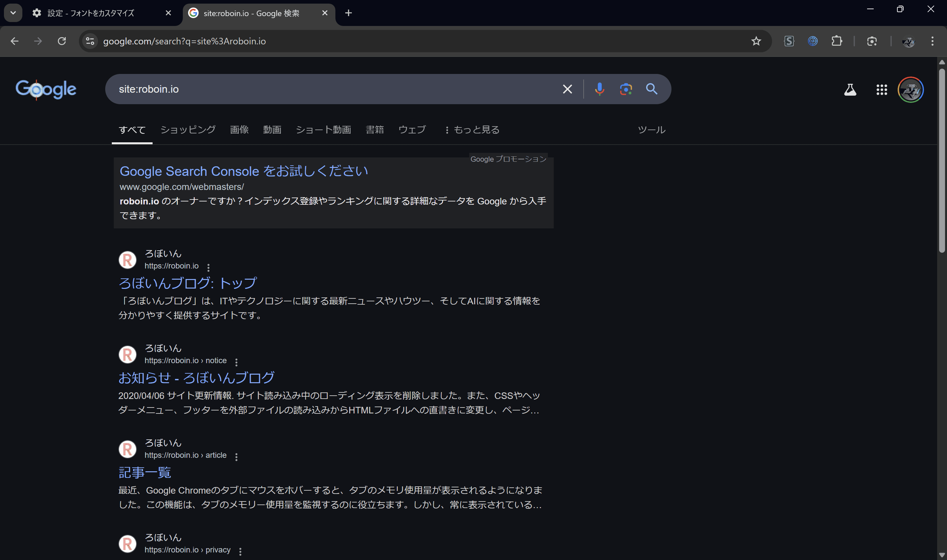Restore down the Chrome window
Image resolution: width=947 pixels, height=560 pixels.
pyautogui.click(x=900, y=9)
